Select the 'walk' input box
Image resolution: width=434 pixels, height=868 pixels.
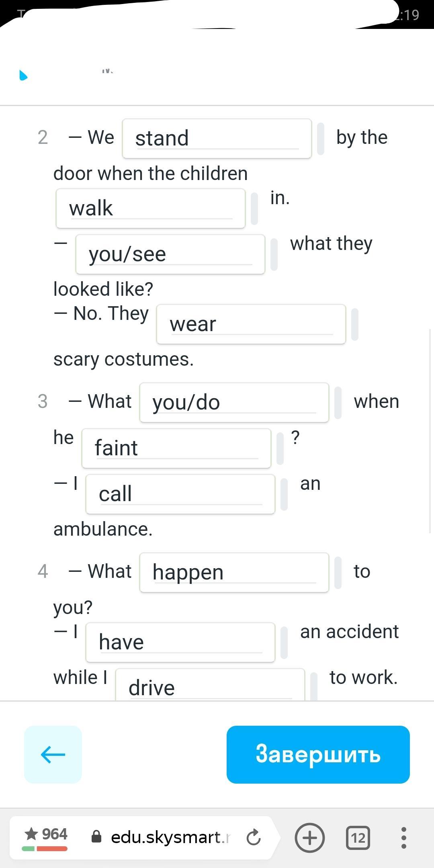coord(150,209)
